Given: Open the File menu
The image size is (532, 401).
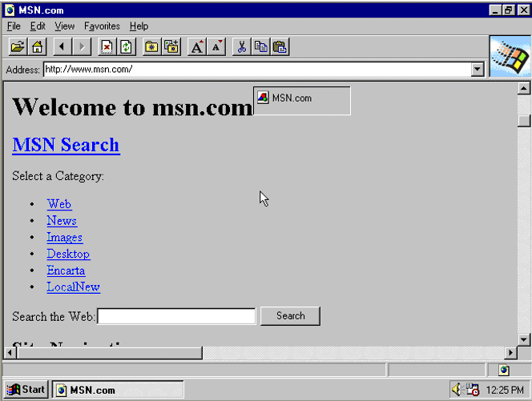Looking at the screenshot, I should [x=14, y=26].
